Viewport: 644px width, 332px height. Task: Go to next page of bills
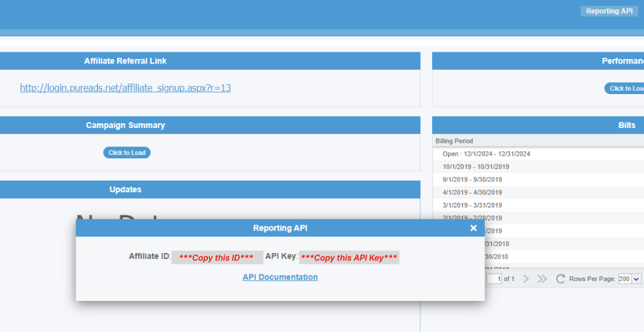tap(526, 279)
